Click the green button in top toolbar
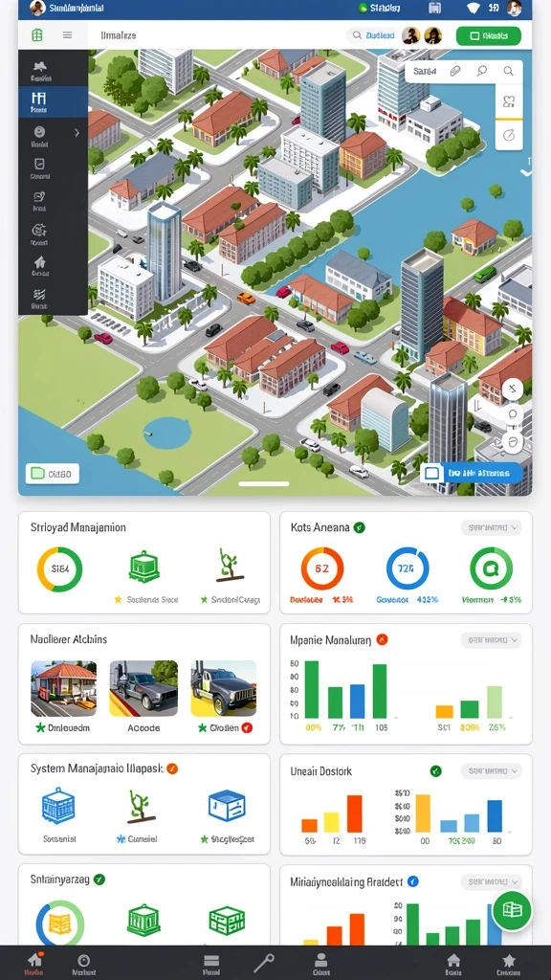Image resolution: width=551 pixels, height=980 pixels. point(489,36)
